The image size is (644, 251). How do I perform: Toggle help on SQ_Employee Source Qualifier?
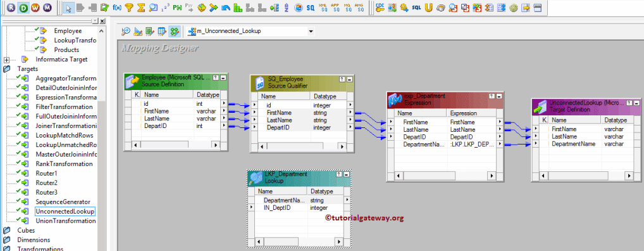342,79
